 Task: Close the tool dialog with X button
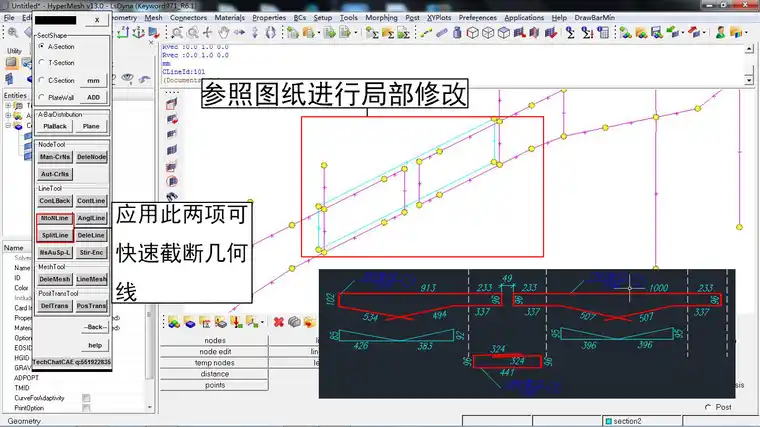point(97,20)
